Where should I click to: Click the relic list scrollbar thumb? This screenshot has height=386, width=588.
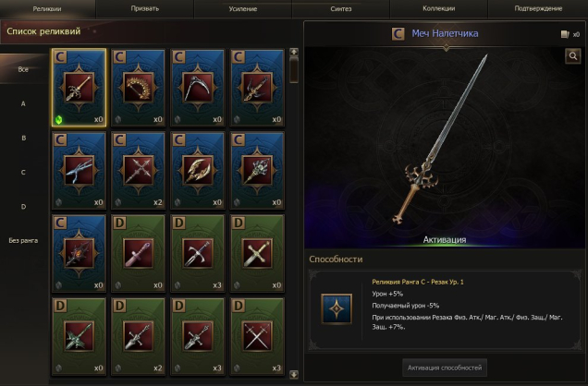(x=294, y=70)
